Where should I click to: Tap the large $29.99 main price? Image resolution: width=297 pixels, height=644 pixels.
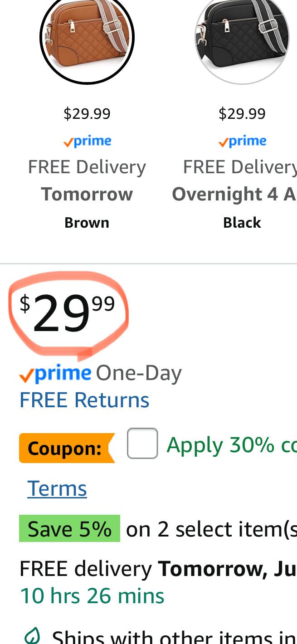pyautogui.click(x=67, y=312)
